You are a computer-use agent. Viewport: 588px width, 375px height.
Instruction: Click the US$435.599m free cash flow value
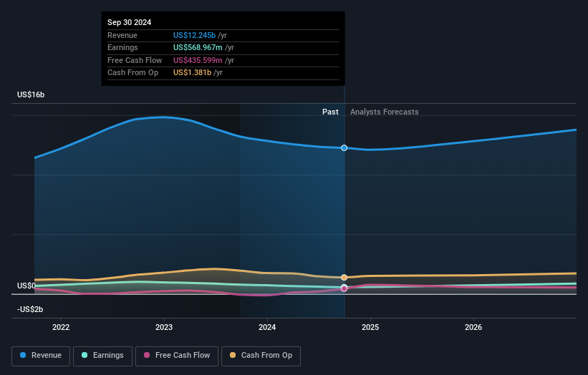(198, 60)
